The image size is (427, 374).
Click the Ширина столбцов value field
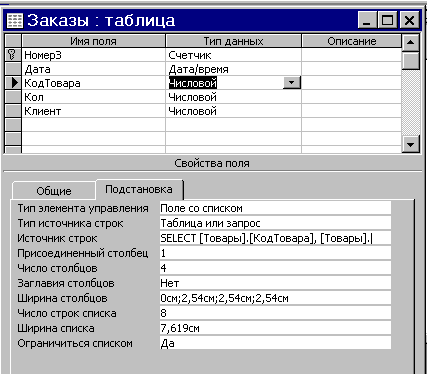tap(275, 298)
